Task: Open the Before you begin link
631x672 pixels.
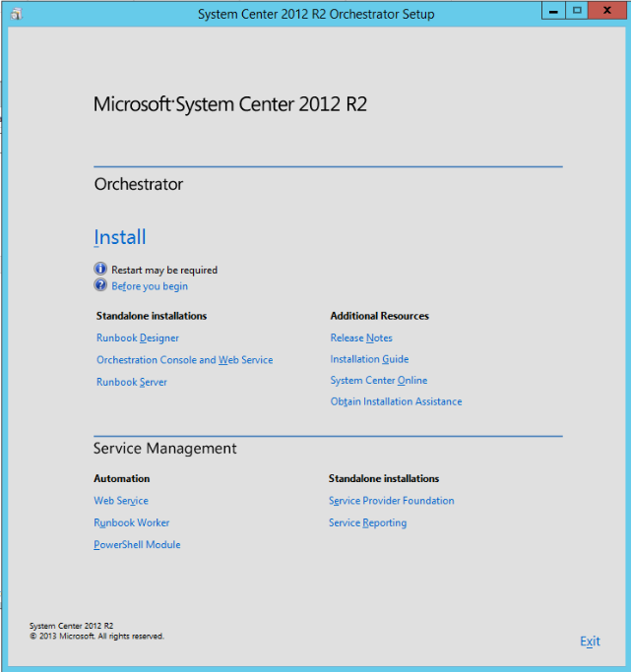Action: click(150, 286)
